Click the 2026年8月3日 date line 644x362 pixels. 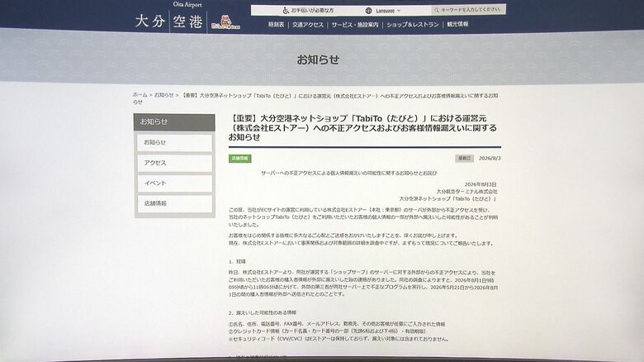[481, 184]
